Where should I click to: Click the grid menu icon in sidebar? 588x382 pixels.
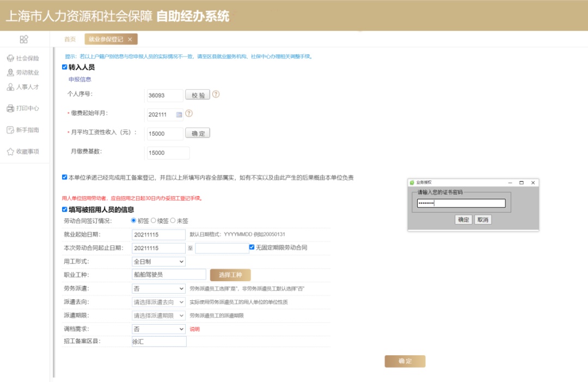pyautogui.click(x=23, y=39)
